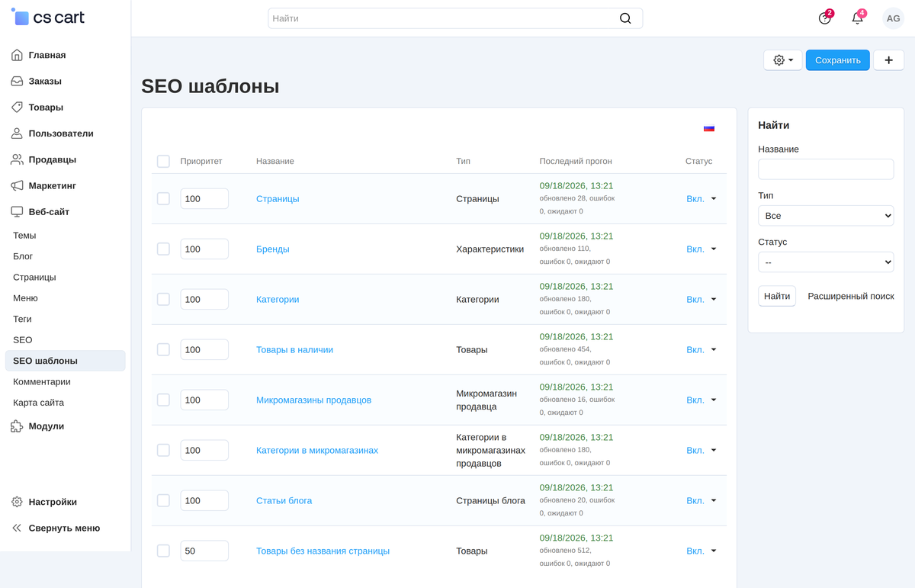Open the notifications bell
Viewport: 915px width, 588px height.
pyautogui.click(x=858, y=18)
